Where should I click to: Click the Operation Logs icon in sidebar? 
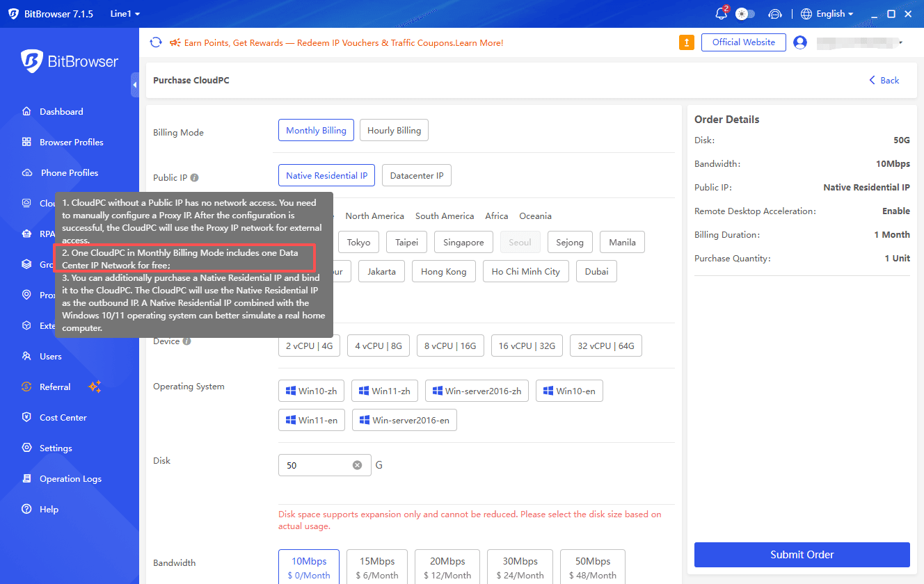click(27, 478)
